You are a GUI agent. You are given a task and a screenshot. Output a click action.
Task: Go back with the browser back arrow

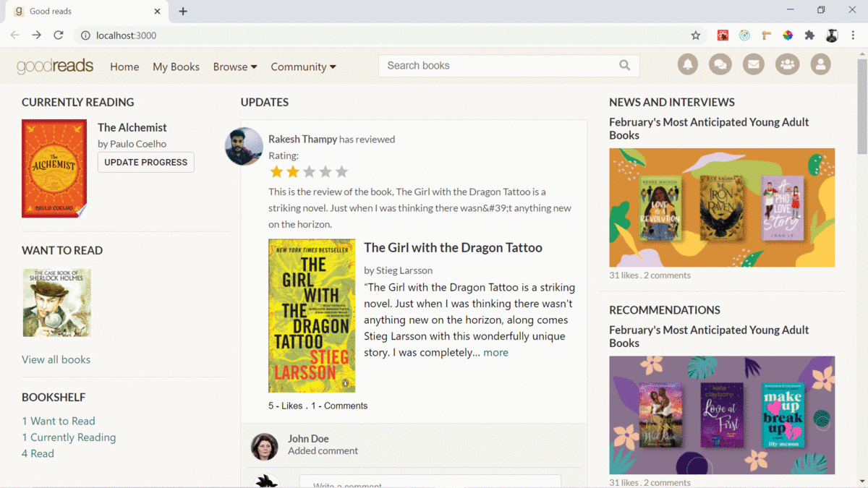click(14, 35)
